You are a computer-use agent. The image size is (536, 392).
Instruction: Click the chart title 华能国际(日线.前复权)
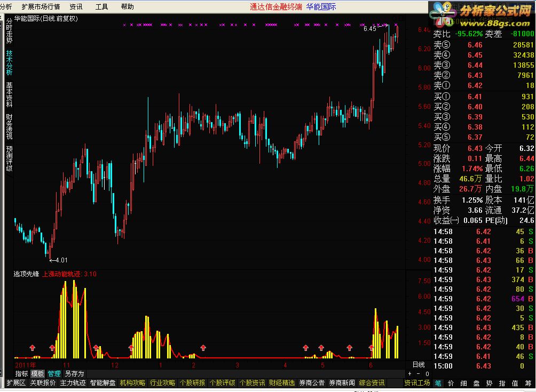pyautogui.click(x=46, y=19)
